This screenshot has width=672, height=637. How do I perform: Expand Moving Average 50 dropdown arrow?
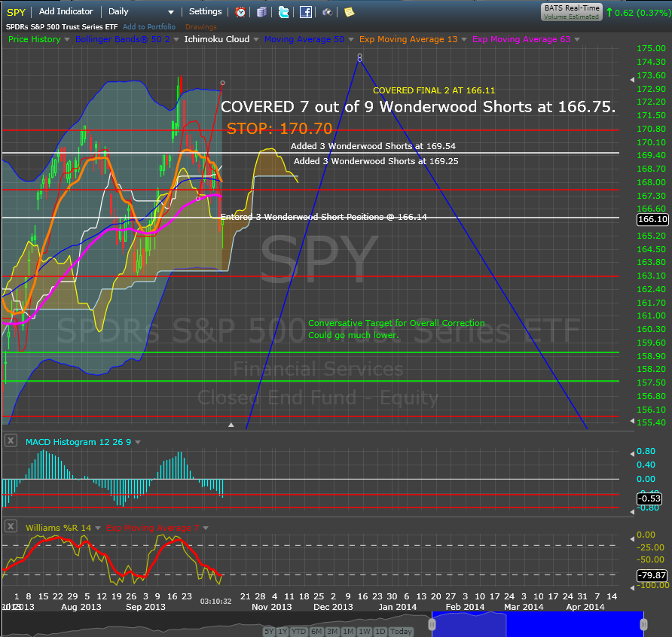pos(351,39)
